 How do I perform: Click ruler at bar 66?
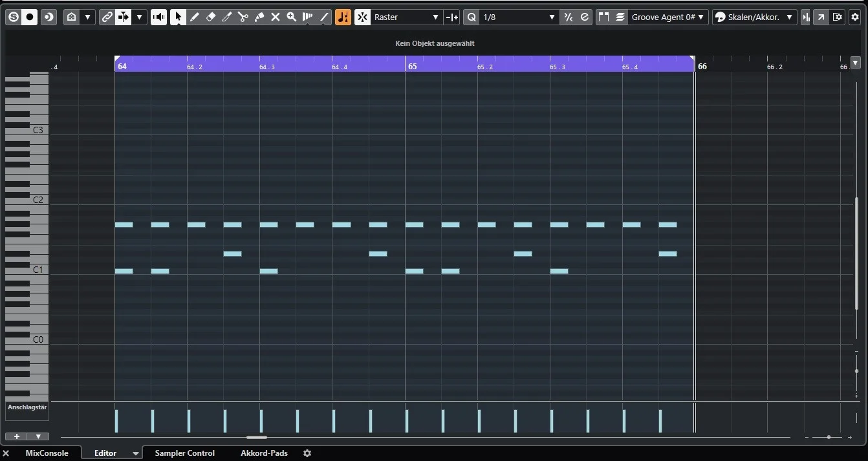(x=702, y=66)
